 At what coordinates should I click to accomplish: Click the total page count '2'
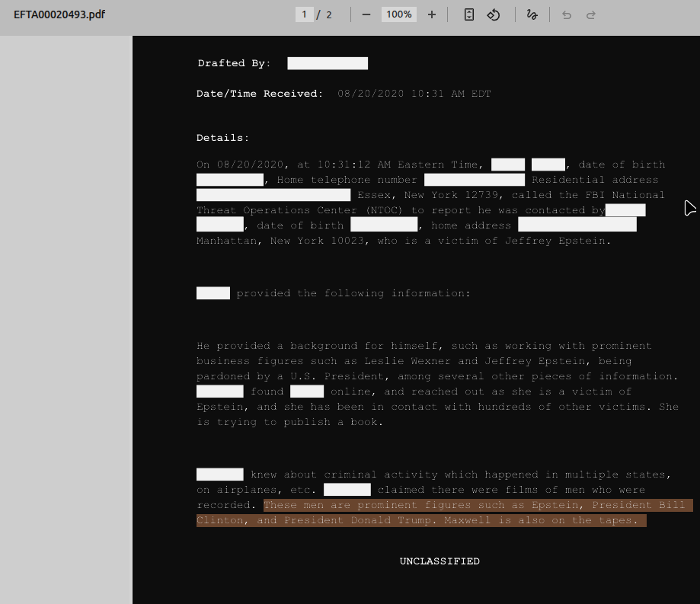tap(329, 15)
